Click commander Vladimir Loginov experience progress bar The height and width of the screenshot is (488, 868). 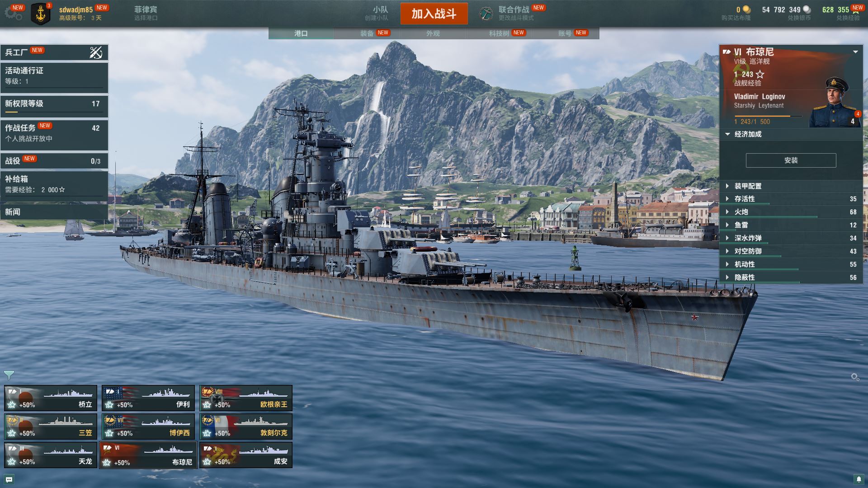pos(768,116)
